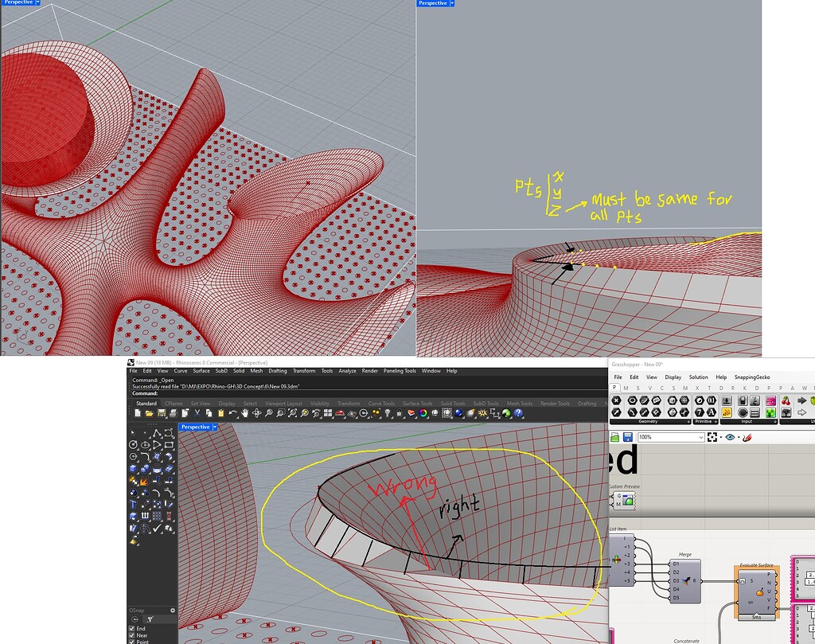Open the OSnap settings gear icon
Viewport: 815px width, 644px height.
tap(173, 611)
